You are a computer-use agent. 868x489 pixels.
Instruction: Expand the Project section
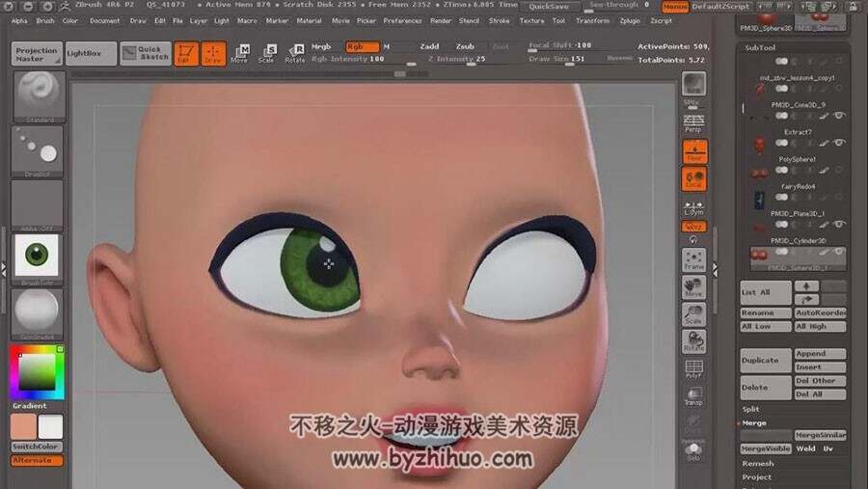pyautogui.click(x=757, y=477)
